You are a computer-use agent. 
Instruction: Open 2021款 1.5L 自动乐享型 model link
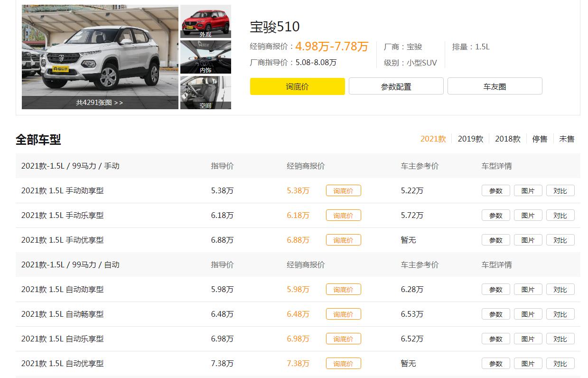coord(62,339)
